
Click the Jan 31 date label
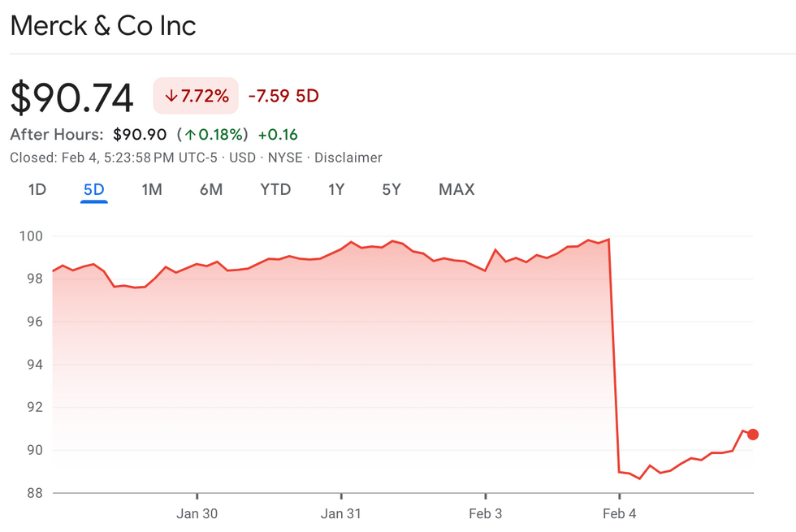click(342, 513)
